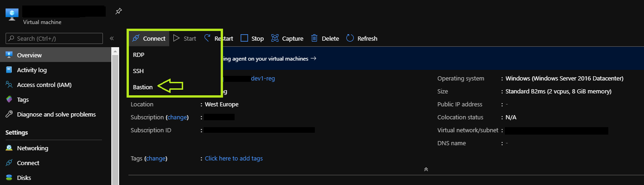
Task: Open the dev1-reg resource group link
Action: tap(263, 79)
